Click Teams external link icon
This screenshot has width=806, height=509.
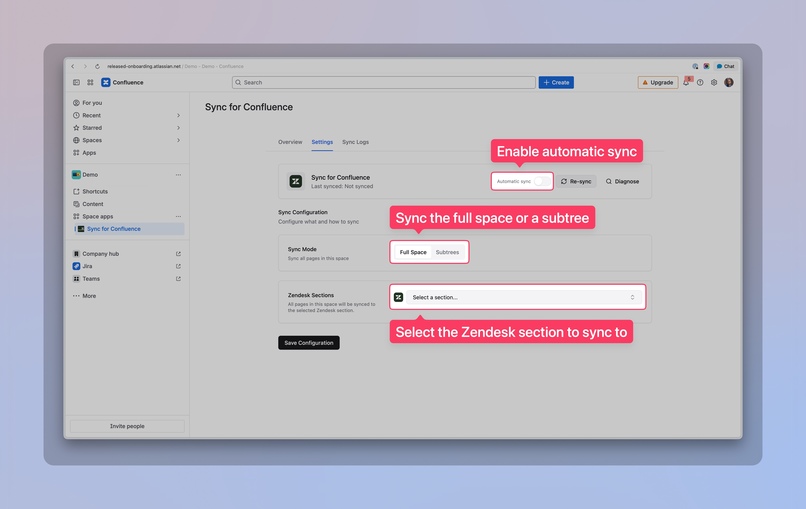[178, 279]
